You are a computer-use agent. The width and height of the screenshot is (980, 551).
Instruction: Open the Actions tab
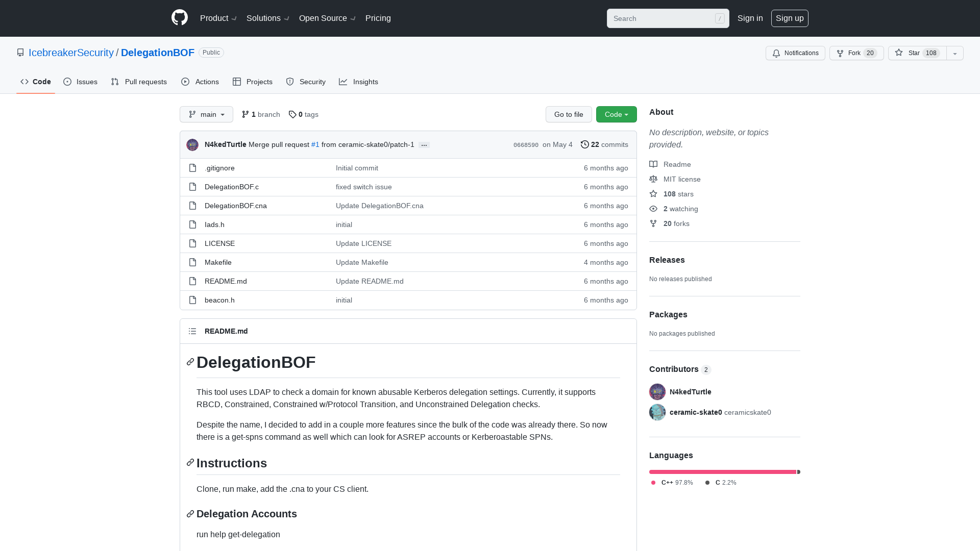(x=200, y=82)
